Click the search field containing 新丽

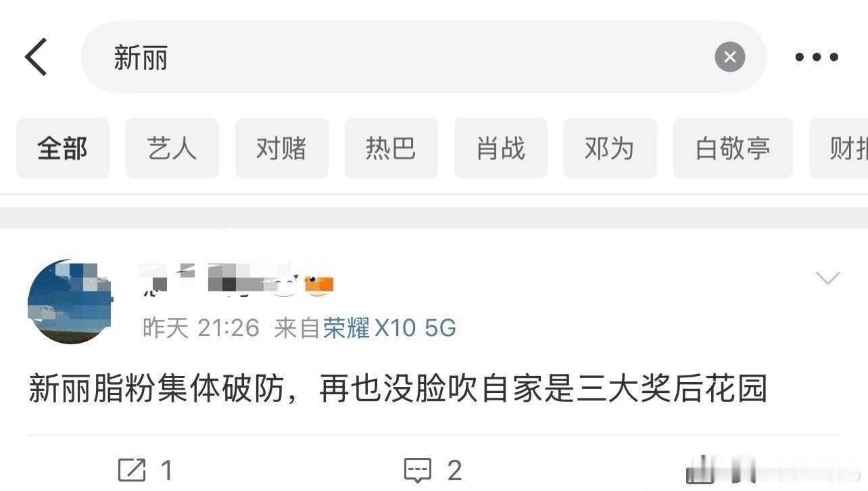423,57
